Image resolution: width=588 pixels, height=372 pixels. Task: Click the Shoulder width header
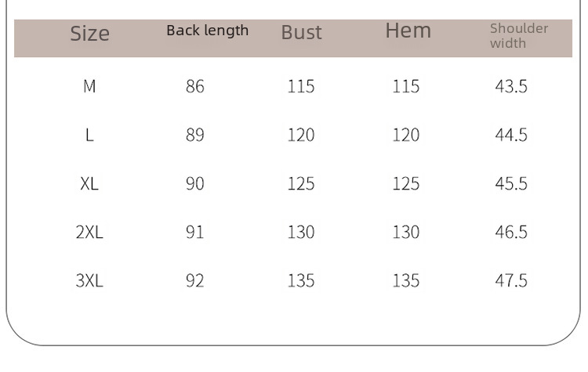(519, 35)
